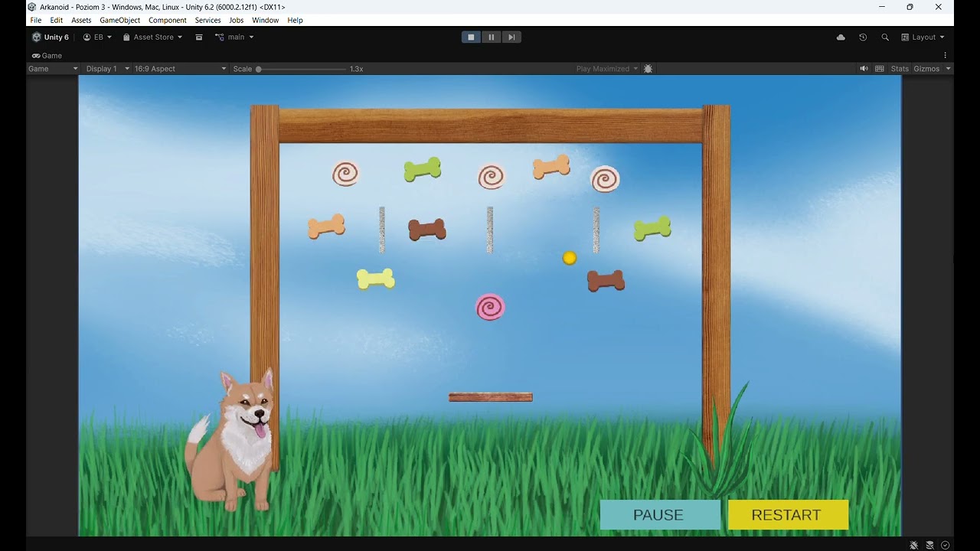Open the Assets menu
This screenshot has width=980, height=551.
(81, 20)
